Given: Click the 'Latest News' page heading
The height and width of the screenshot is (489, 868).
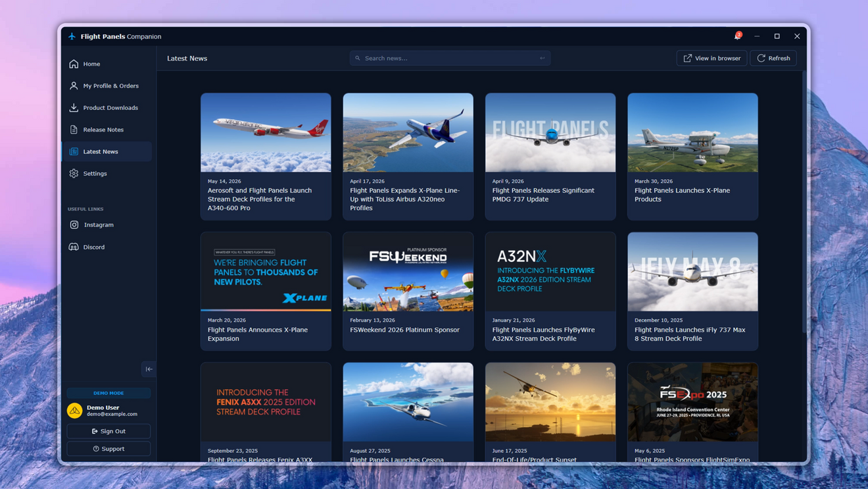Looking at the screenshot, I should (187, 58).
